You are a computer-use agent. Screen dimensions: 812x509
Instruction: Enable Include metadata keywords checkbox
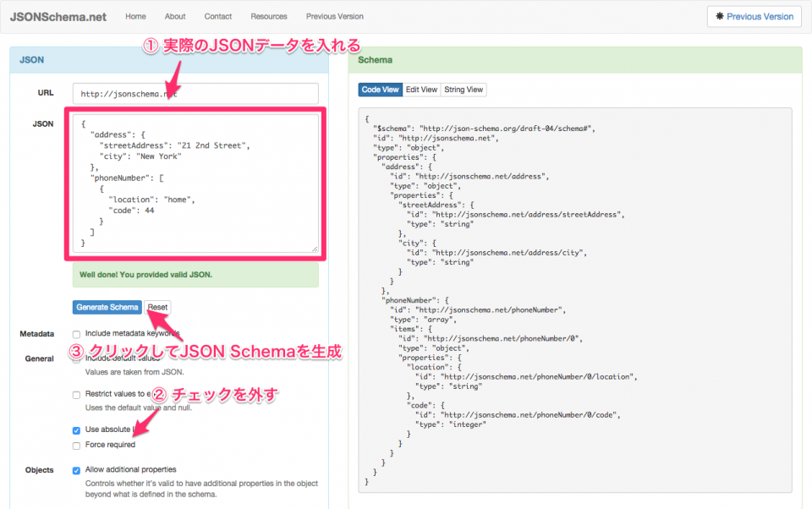click(77, 334)
